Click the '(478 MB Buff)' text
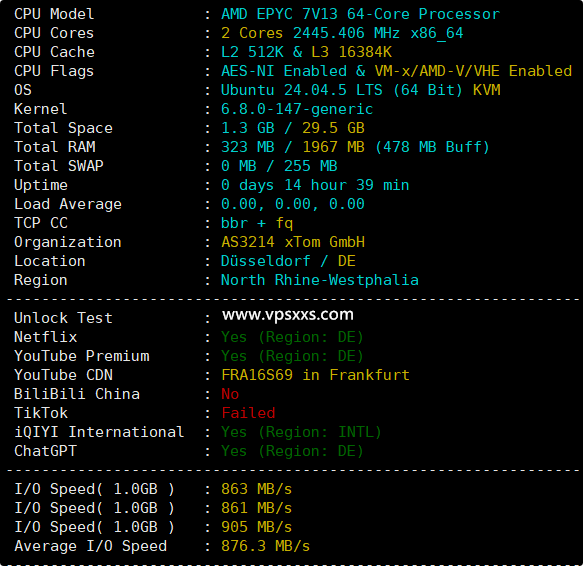The image size is (583, 566). (x=432, y=147)
